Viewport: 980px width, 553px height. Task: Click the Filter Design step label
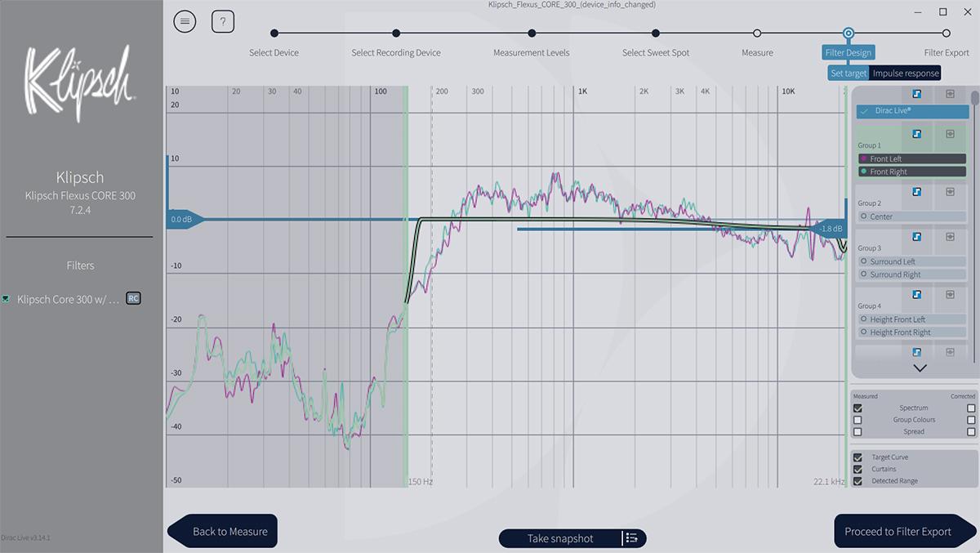[849, 52]
